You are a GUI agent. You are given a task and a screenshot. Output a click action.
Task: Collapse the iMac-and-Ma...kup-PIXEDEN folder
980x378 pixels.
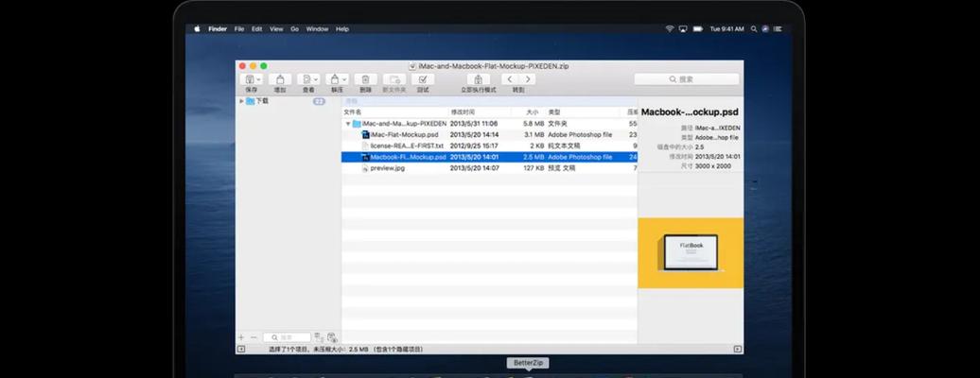348,124
